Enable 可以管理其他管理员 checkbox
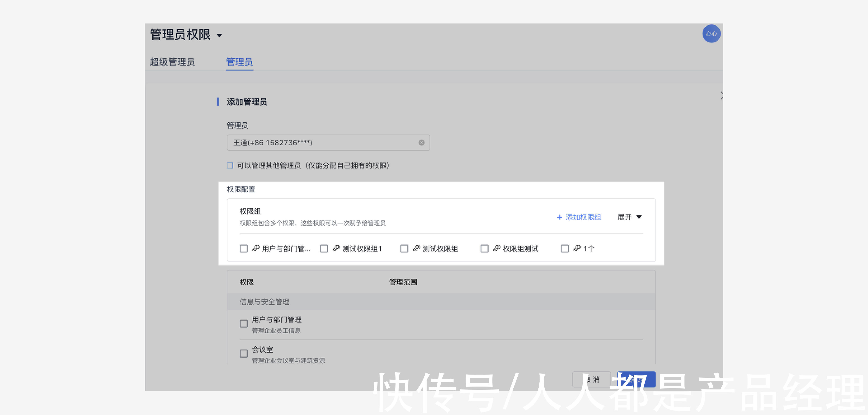This screenshot has width=868, height=415. coord(230,166)
